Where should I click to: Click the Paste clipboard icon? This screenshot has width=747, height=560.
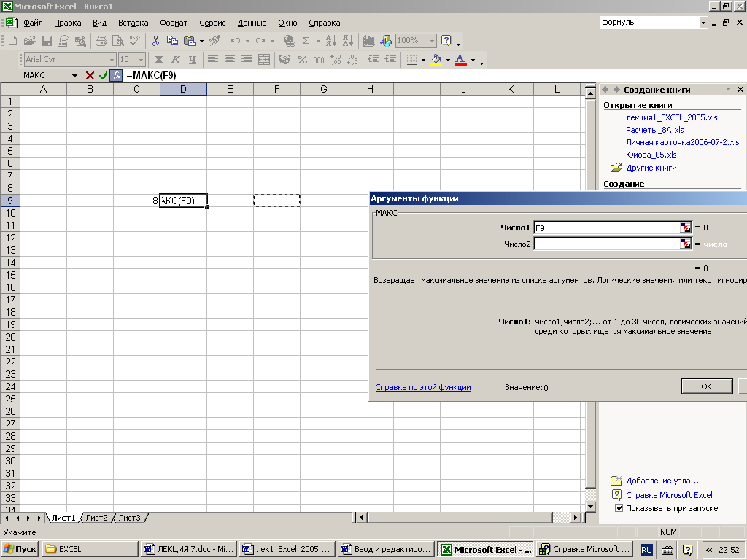(189, 41)
